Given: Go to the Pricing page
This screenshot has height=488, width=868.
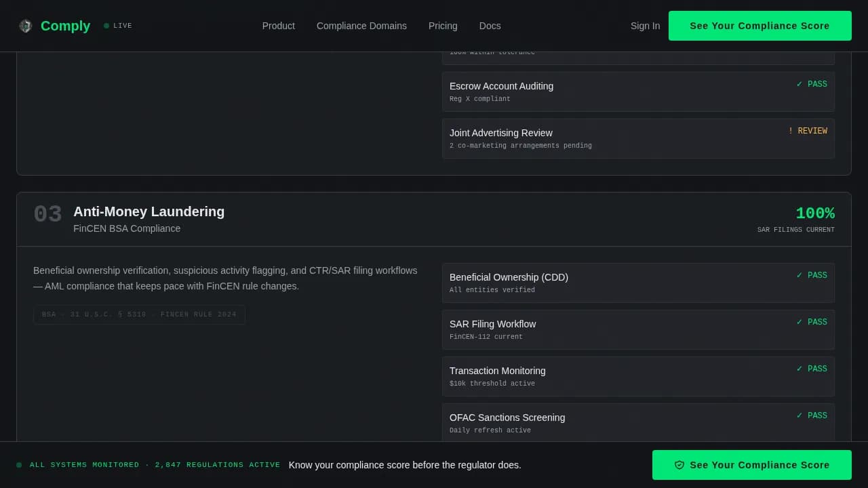Looking at the screenshot, I should [443, 26].
